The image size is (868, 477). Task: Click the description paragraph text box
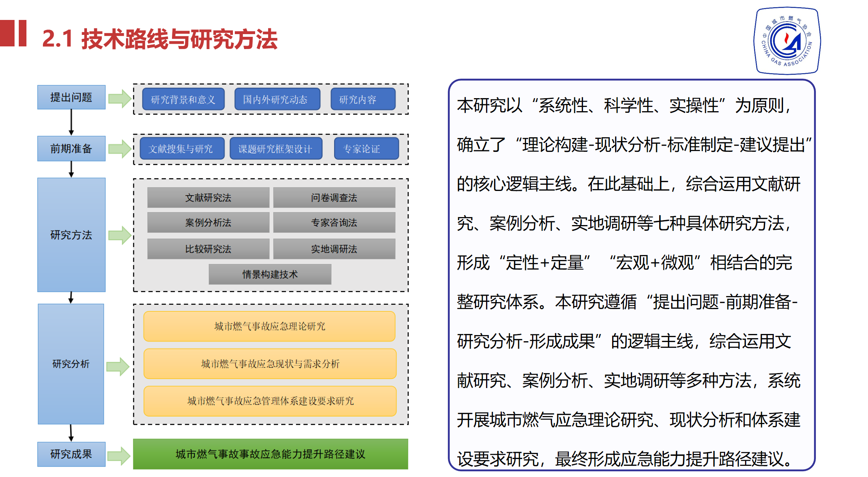(x=631, y=275)
